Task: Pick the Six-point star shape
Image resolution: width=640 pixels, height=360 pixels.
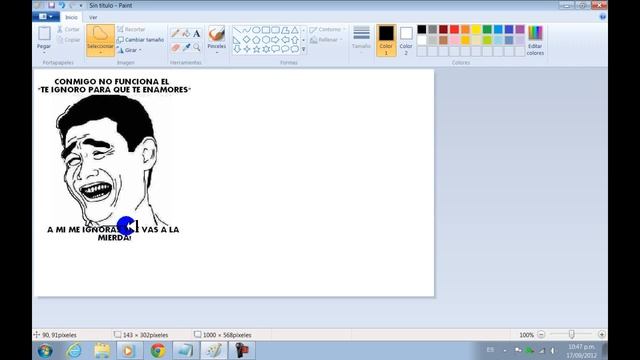Action: (x=266, y=49)
